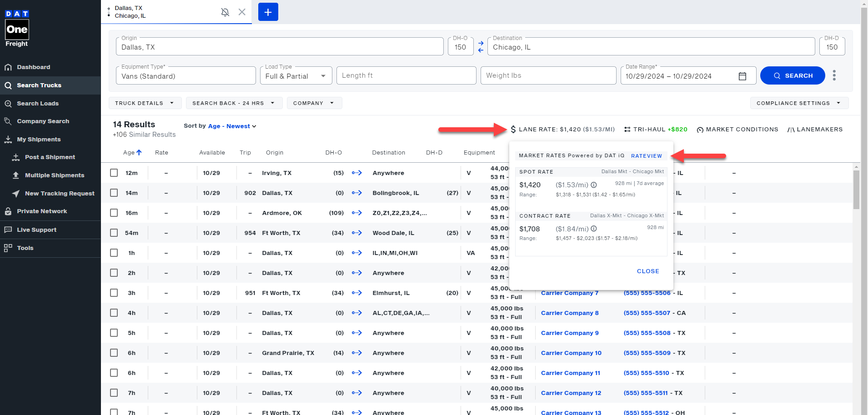This screenshot has width=868, height=415.
Task: Swap origin and destination arrows
Action: coord(481,47)
